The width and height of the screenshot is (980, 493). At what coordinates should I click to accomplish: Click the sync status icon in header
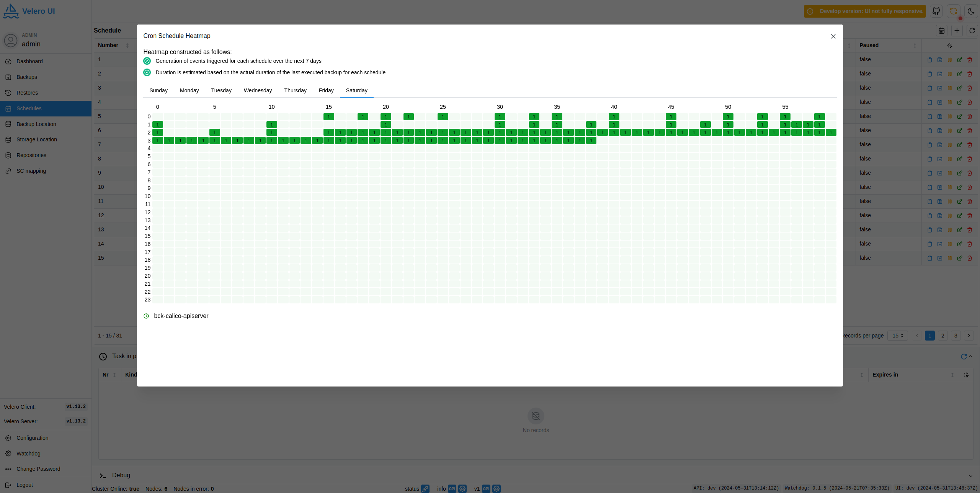click(954, 11)
